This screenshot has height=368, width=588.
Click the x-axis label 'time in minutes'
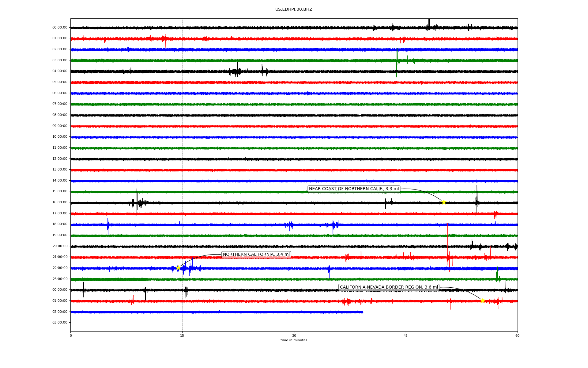tap(294, 340)
